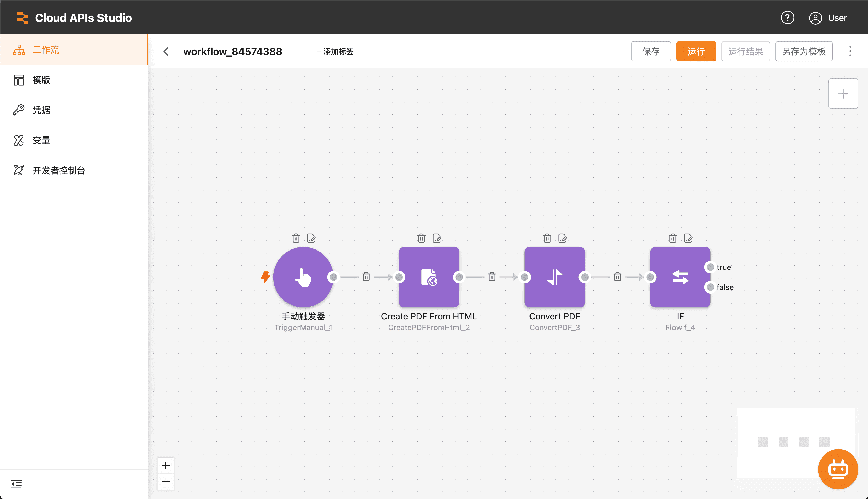Click the 另存为模板 button
Image resolution: width=868 pixels, height=499 pixels.
pos(804,51)
